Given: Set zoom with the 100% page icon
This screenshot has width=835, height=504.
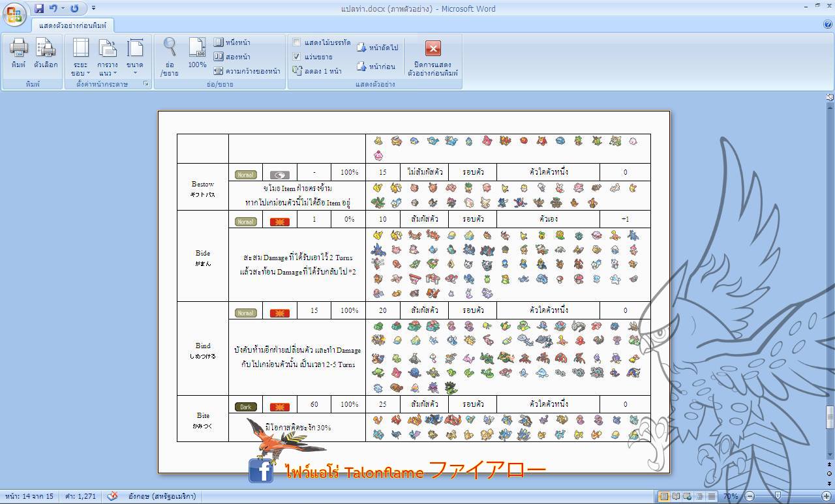Looking at the screenshot, I should 197,53.
